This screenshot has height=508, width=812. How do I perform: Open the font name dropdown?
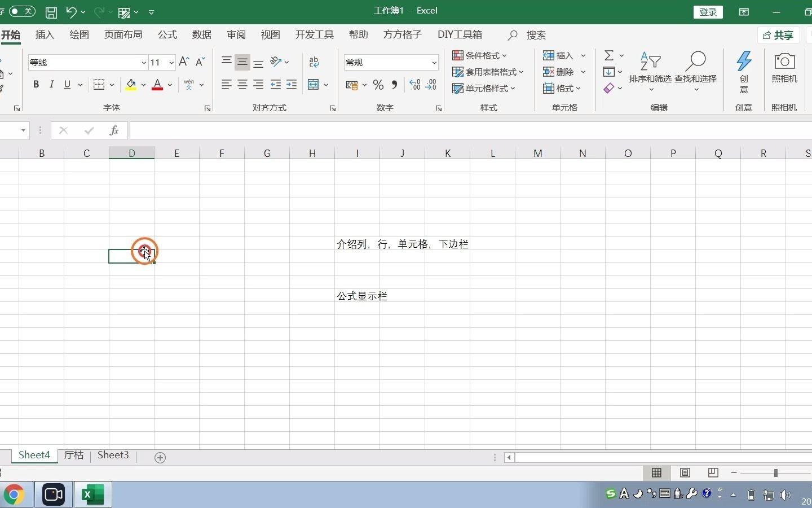(x=143, y=63)
